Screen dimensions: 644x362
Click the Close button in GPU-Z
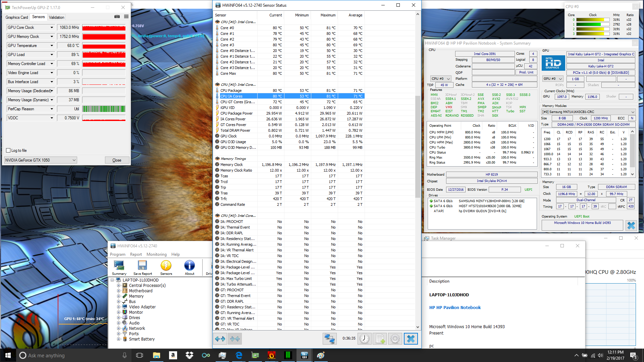[x=117, y=160]
